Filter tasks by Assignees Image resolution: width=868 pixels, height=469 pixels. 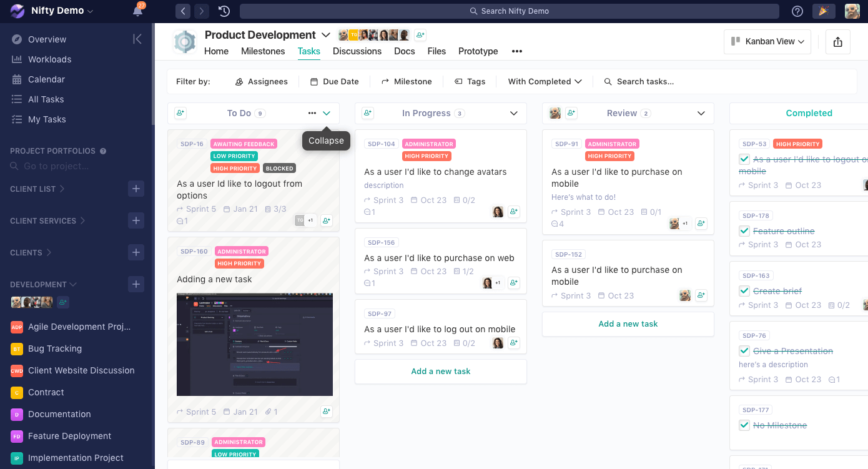pyautogui.click(x=261, y=81)
